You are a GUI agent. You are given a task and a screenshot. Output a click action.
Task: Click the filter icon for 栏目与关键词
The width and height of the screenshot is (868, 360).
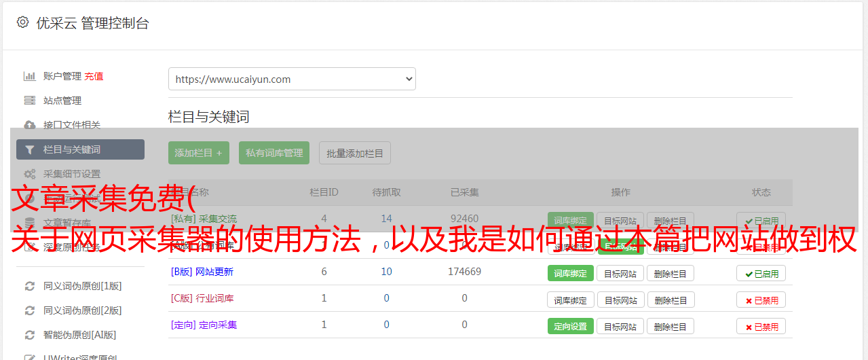[29, 149]
